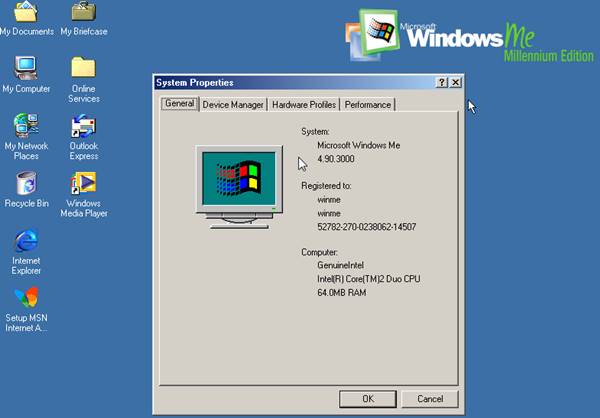Click the product ID 52782-270-0238062-14507
This screenshot has width=600, height=418.
coord(367,227)
